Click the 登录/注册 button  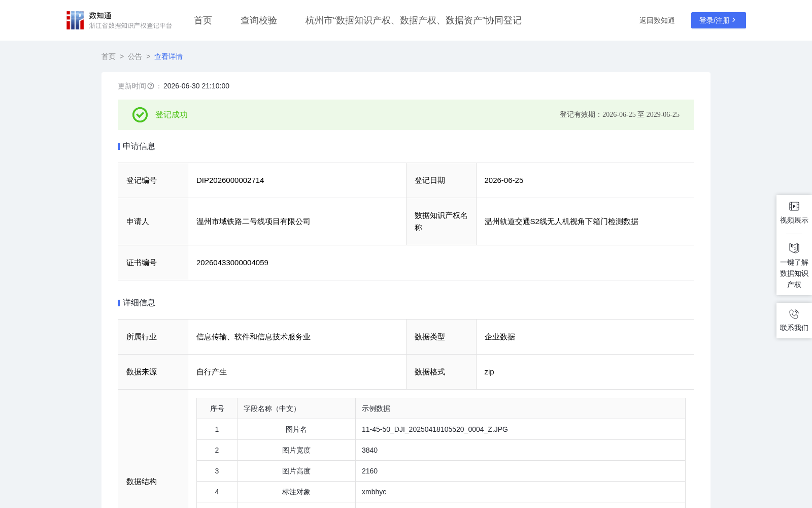tap(719, 20)
